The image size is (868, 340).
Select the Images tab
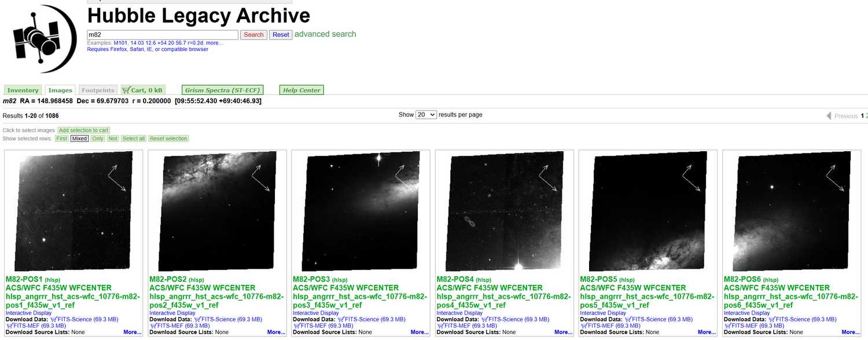(60, 90)
